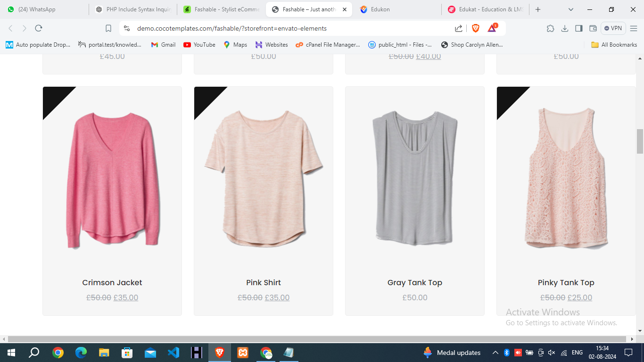Open the browser extensions puzzle icon
Viewport: 644px width, 362px height.
click(x=550, y=28)
